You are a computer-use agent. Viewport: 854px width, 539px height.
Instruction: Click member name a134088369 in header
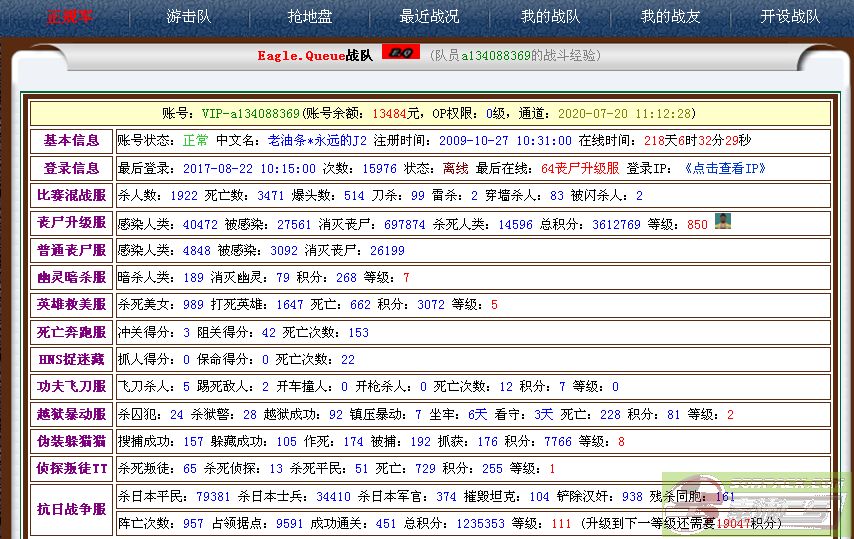click(x=496, y=56)
